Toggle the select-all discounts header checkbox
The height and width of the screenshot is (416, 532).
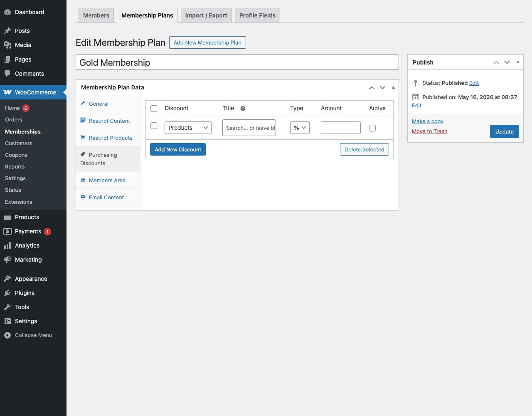(154, 109)
